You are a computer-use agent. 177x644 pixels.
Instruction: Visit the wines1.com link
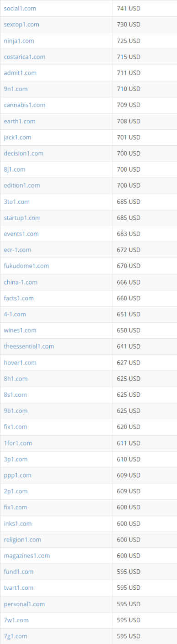[x=20, y=330]
